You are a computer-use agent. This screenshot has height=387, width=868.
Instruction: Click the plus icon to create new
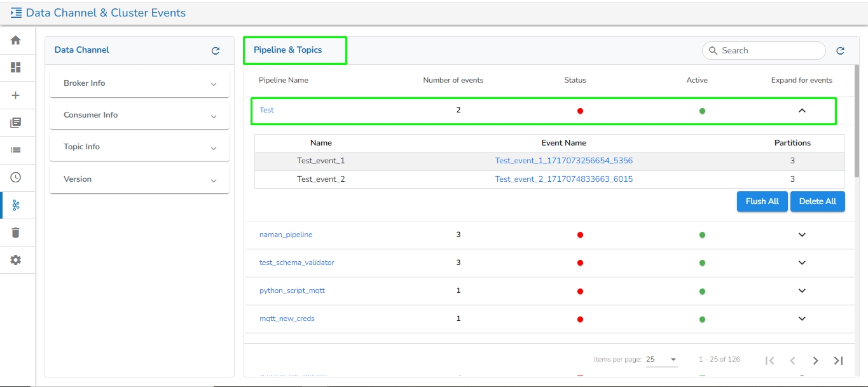(x=16, y=95)
